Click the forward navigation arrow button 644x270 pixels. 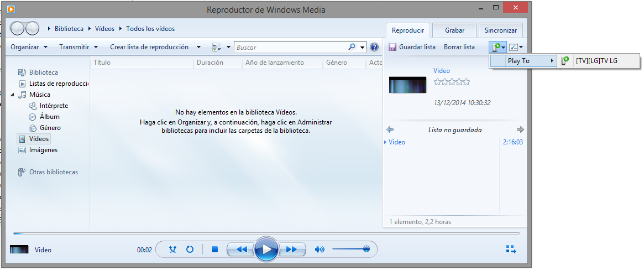pos(32,28)
